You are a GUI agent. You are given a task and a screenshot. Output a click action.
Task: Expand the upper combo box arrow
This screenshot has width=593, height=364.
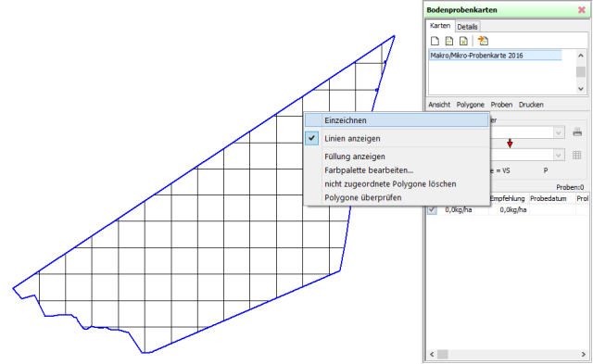click(x=558, y=132)
